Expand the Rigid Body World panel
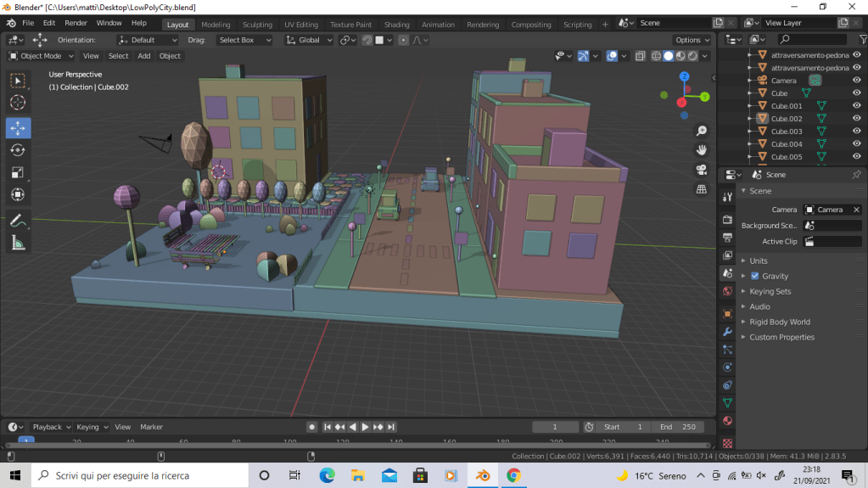This screenshot has width=868, height=488. click(779, 322)
